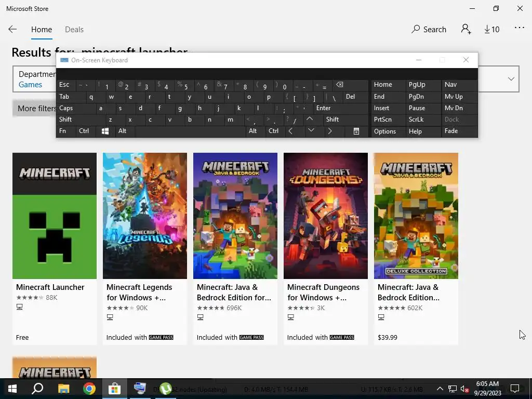Open the muted volume tray icon
This screenshot has width=532, height=399.
point(465,389)
